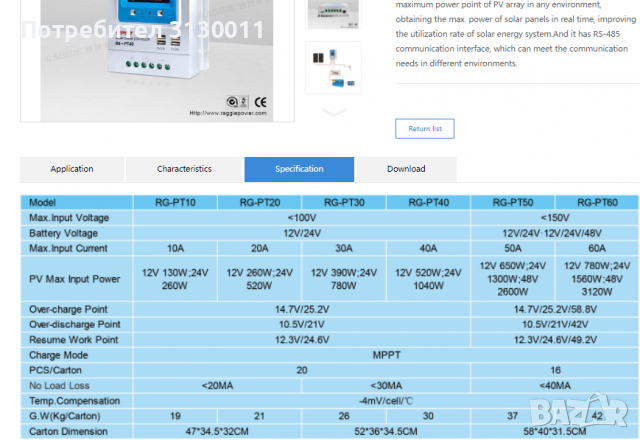The width and height of the screenshot is (640, 440).
Task: Select the RG-PT50 model header
Action: pyautogui.click(x=513, y=203)
